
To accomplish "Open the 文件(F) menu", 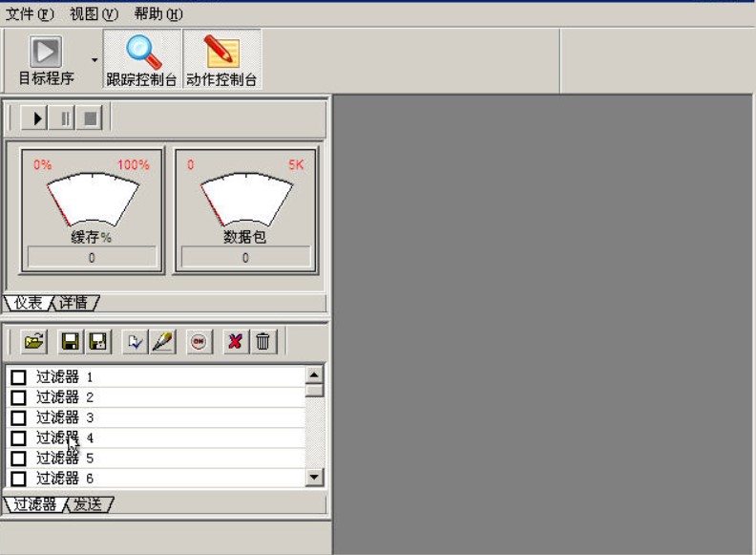I will [30, 14].
